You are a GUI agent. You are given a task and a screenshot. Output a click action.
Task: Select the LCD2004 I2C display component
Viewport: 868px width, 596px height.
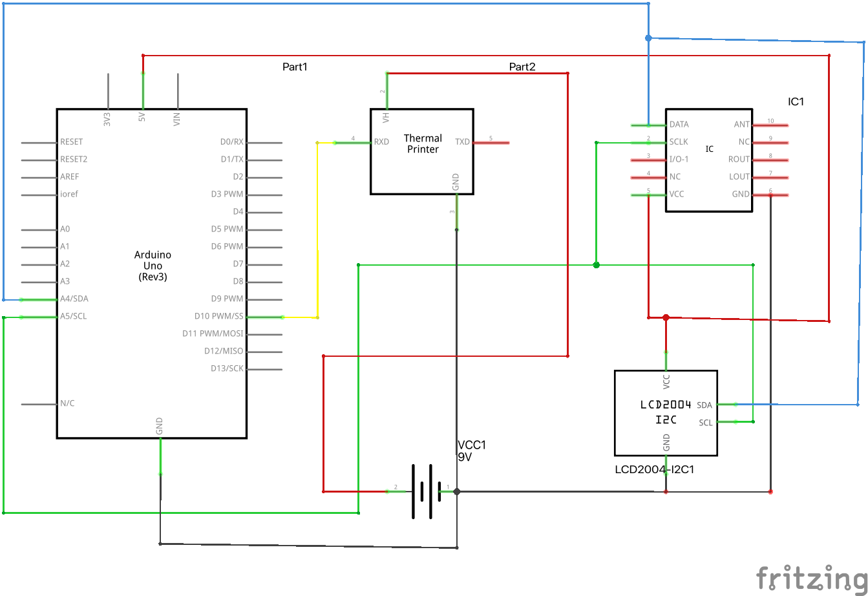tap(666, 413)
